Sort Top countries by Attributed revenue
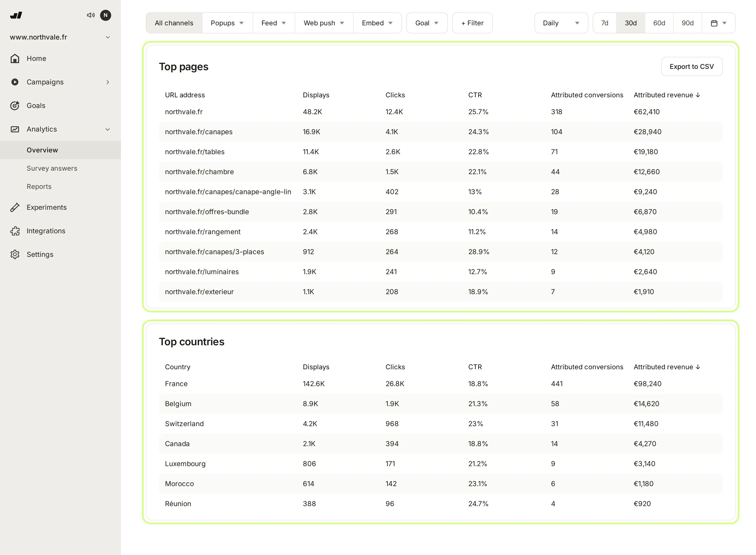This screenshot has height=555, width=756. click(667, 367)
